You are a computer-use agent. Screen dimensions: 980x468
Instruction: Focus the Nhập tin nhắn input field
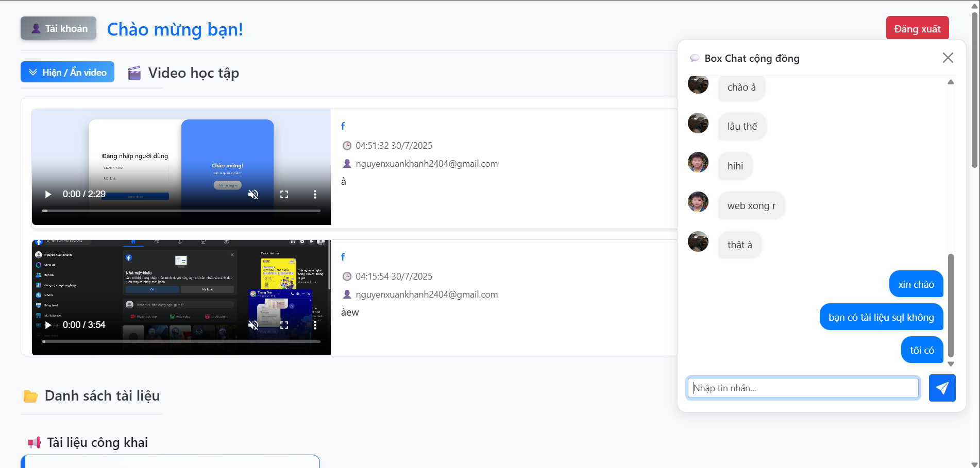click(803, 388)
